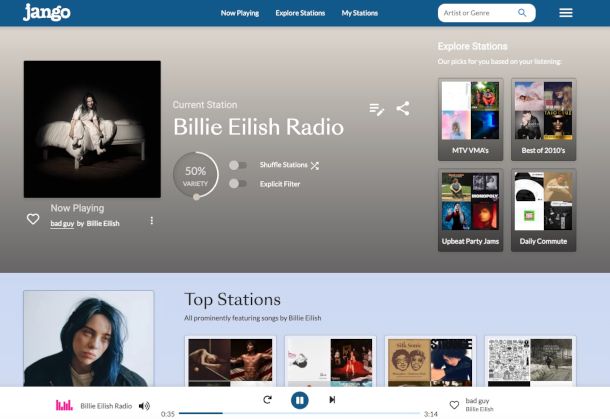Viewport: 610px width, 419px height.
Task: Open the second Top Stations card
Action: pyautogui.click(x=330, y=361)
